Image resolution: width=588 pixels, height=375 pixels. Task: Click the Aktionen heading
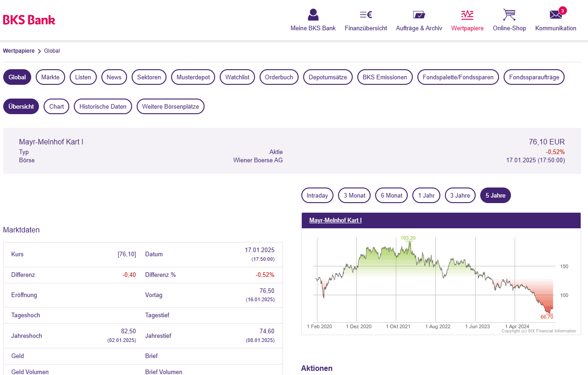pyautogui.click(x=317, y=368)
